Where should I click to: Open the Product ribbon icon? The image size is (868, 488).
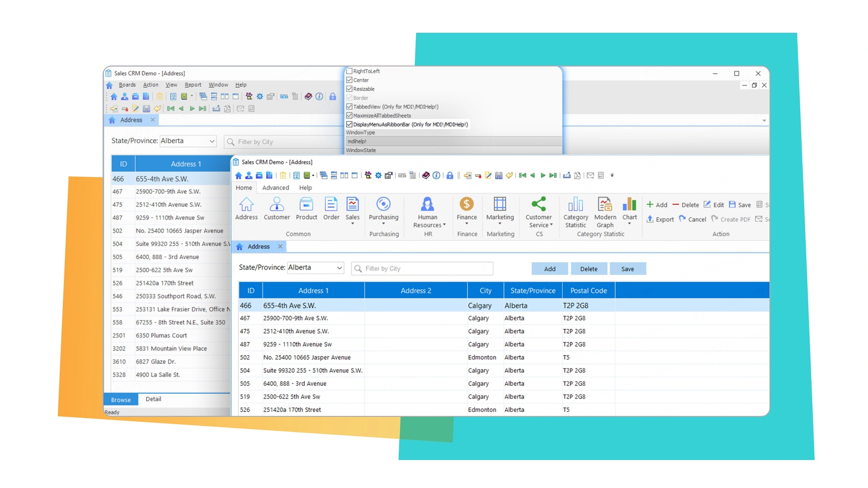click(x=306, y=209)
